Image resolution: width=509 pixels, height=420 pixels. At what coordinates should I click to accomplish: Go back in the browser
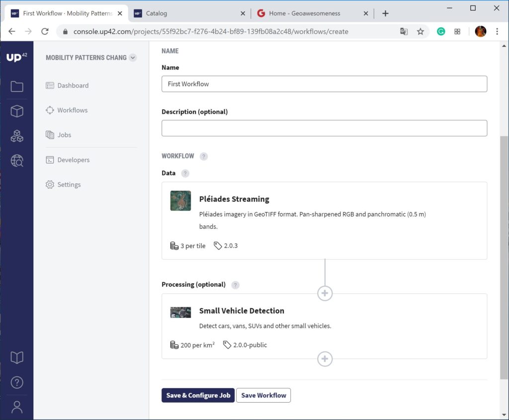(12, 31)
